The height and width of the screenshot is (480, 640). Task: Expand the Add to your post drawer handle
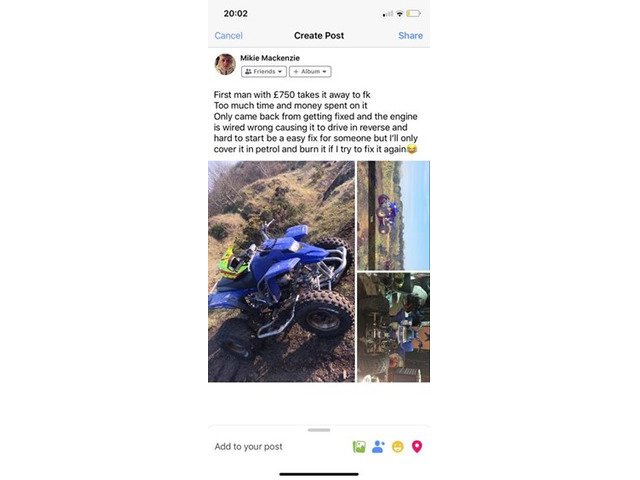tap(319, 430)
